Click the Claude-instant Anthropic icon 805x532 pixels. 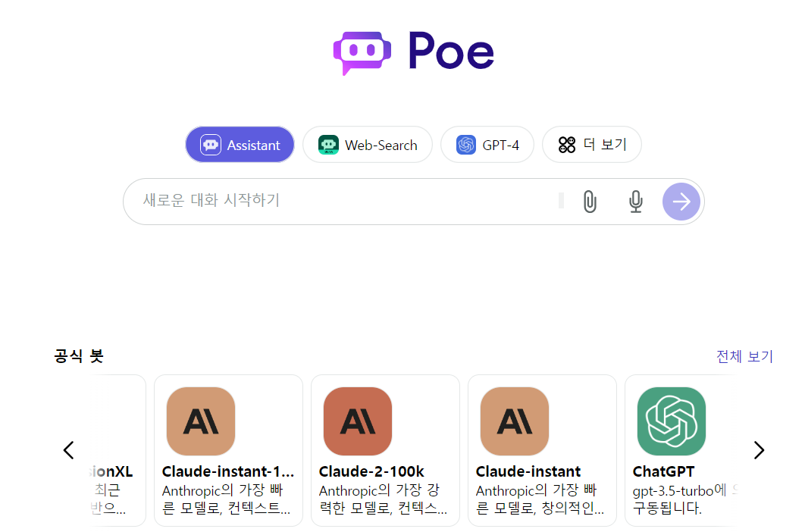pos(514,421)
